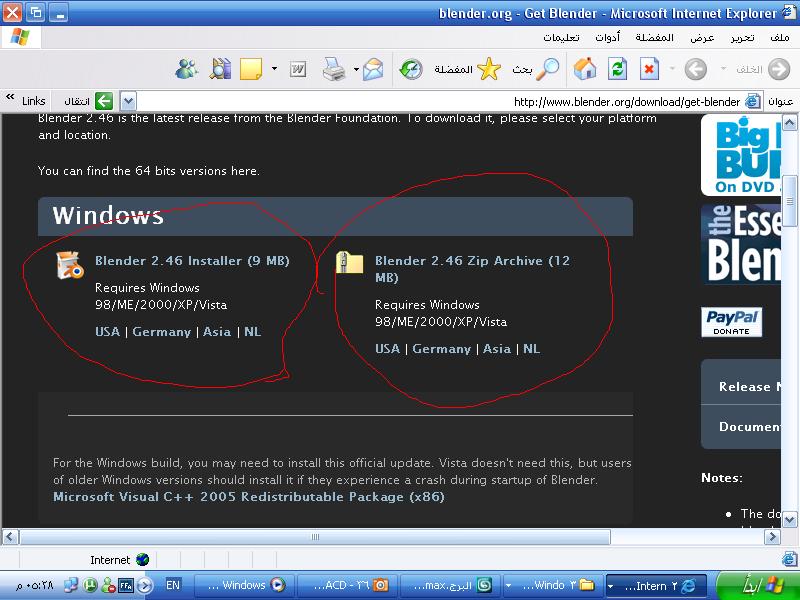Expand hidden tray icons arrow
800x600 pixels.
pyautogui.click(x=145, y=585)
